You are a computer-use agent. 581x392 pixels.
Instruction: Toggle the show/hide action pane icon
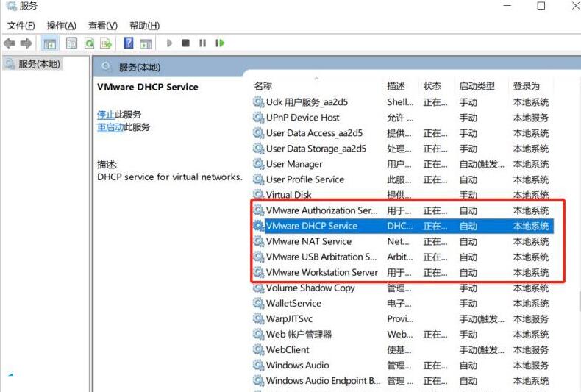pyautogui.click(x=146, y=43)
